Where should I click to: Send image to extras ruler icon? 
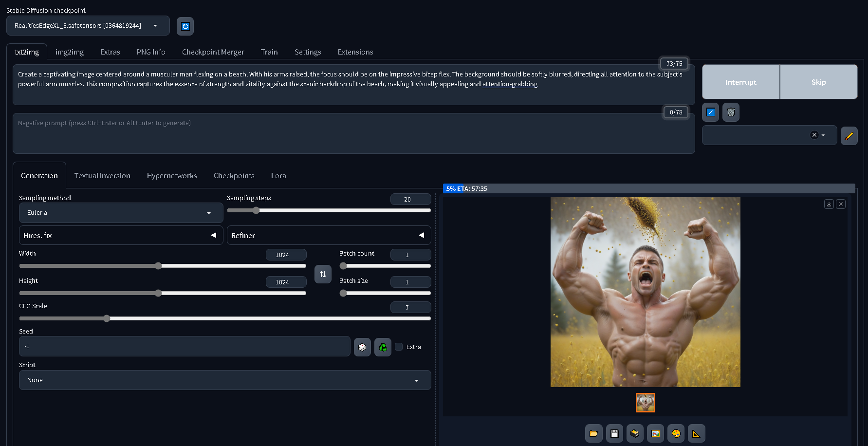pyautogui.click(x=697, y=433)
